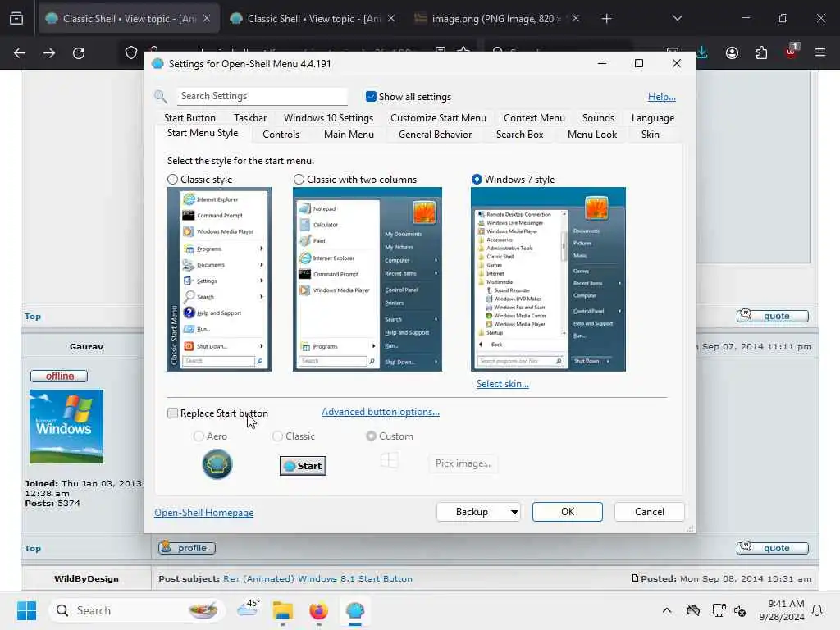The height and width of the screenshot is (630, 840).
Task: Enable the Replace Start button checkbox
Action: (172, 413)
